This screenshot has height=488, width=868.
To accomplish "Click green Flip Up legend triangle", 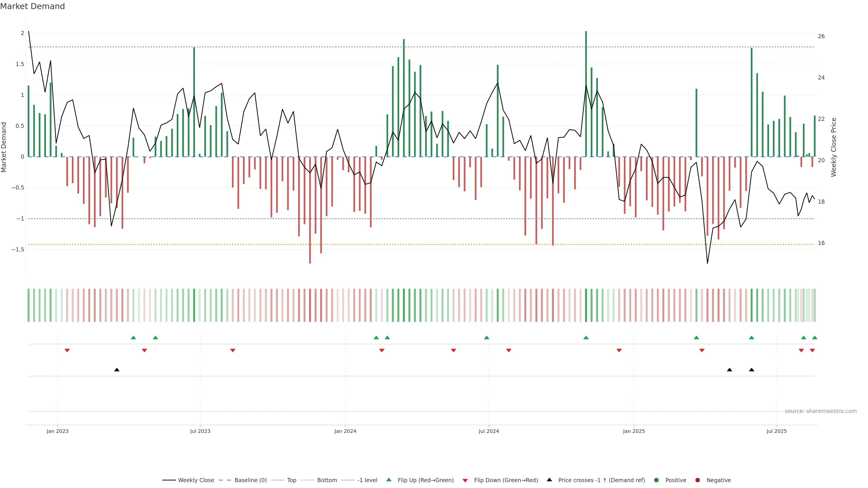I will [389, 480].
